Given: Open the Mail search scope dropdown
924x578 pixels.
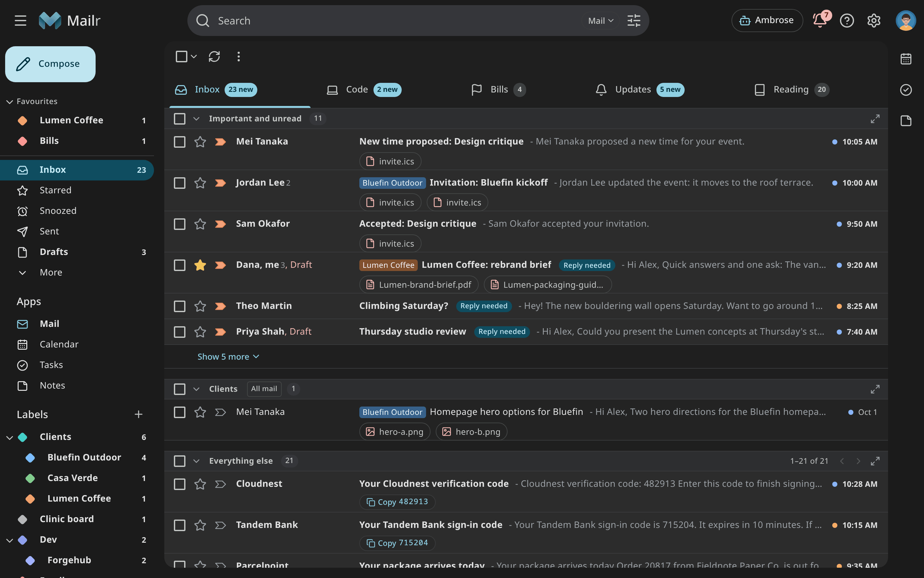Looking at the screenshot, I should pyautogui.click(x=600, y=21).
